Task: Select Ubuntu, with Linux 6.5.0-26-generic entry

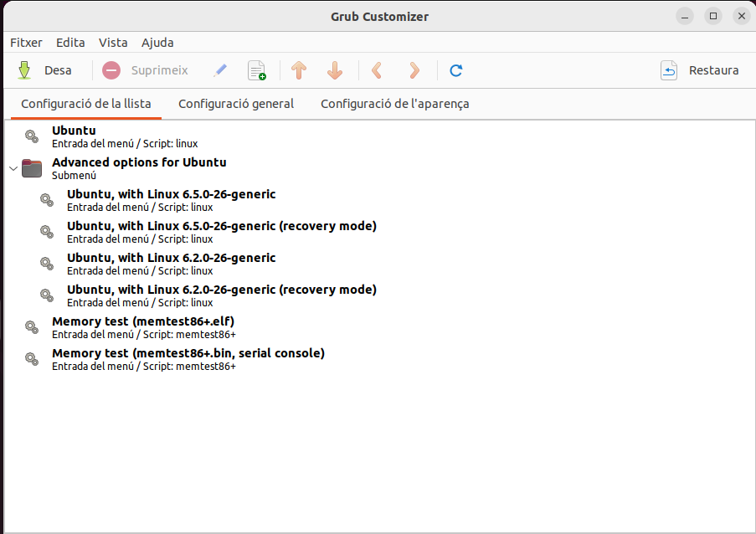Action: (x=380, y=200)
